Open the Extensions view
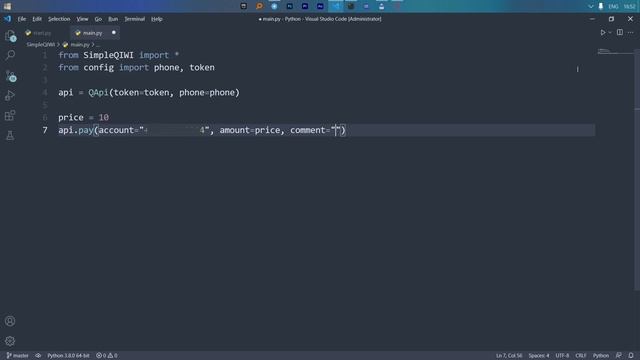Image resolution: width=640 pixels, height=360 pixels. (10, 116)
